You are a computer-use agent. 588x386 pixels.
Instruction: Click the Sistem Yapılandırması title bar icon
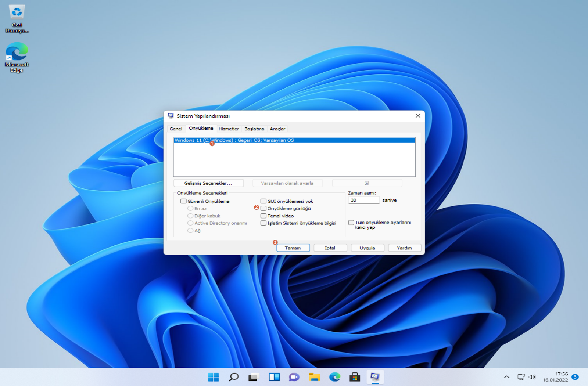[x=171, y=116]
